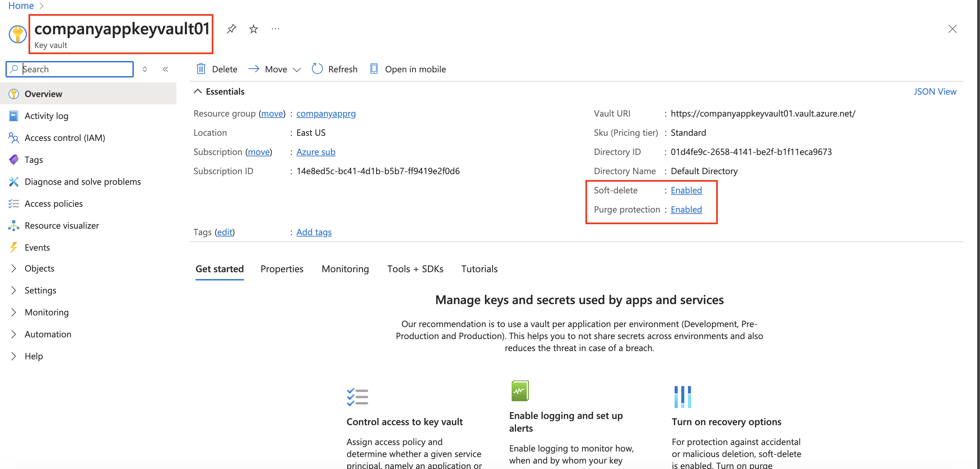980x469 pixels.
Task: Expand the Help menu group
Action: click(x=14, y=356)
